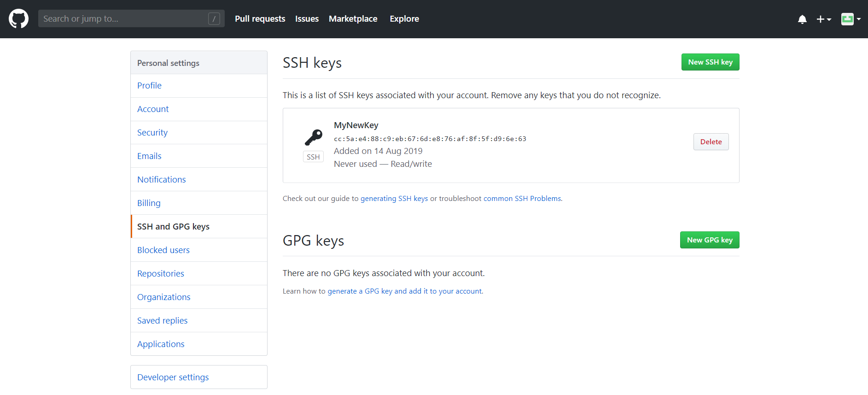The height and width of the screenshot is (395, 868).
Task: Click the New SSH key button
Action: pos(710,62)
